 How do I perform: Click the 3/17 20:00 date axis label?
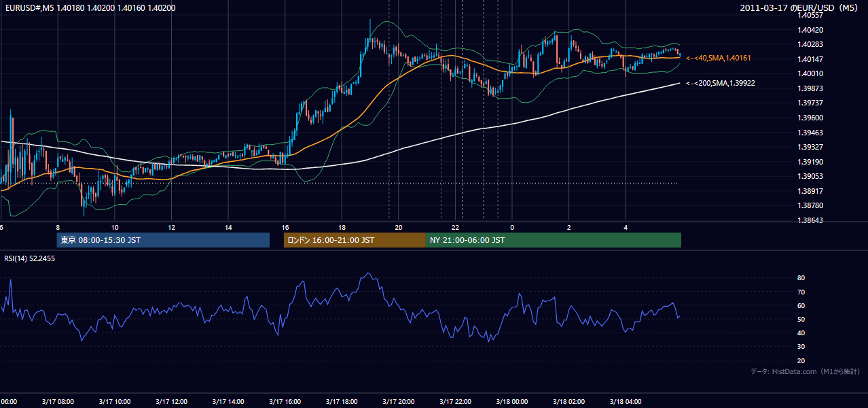pyautogui.click(x=398, y=402)
